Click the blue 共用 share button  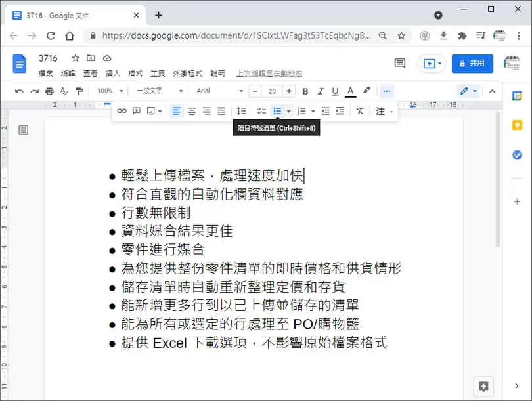(472, 64)
